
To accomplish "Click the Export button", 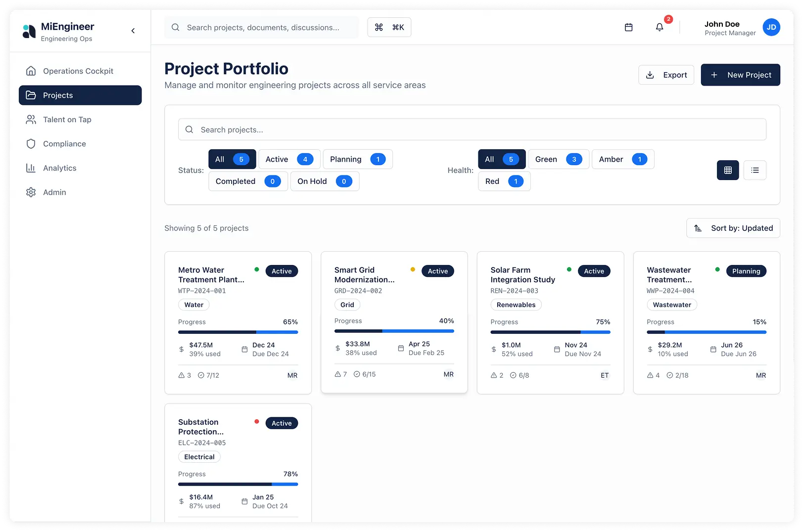I will 666,75.
